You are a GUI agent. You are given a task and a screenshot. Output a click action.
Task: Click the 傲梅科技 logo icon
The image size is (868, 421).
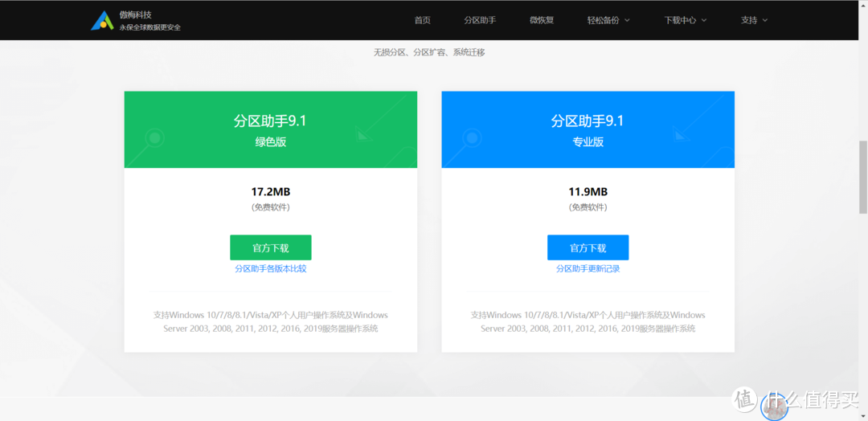(102, 20)
